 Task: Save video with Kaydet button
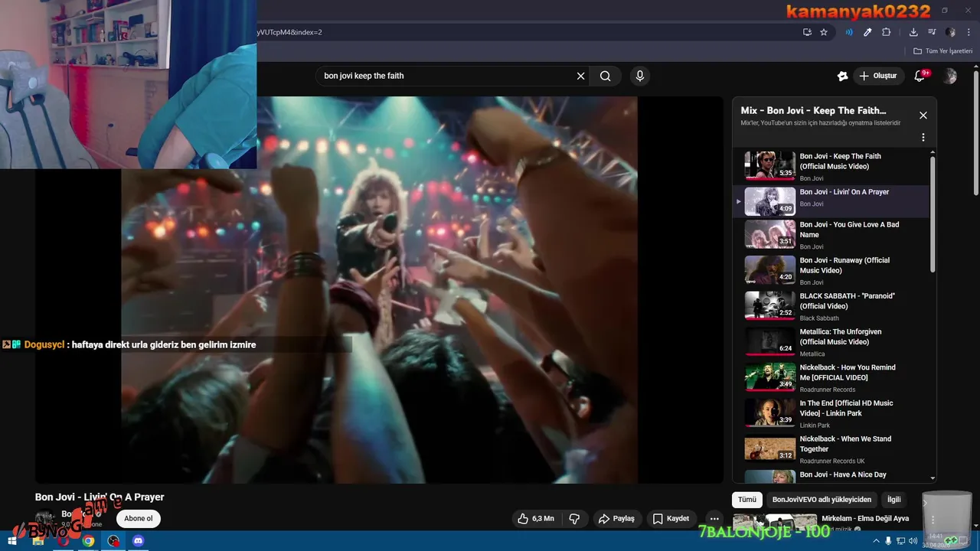pos(671,518)
